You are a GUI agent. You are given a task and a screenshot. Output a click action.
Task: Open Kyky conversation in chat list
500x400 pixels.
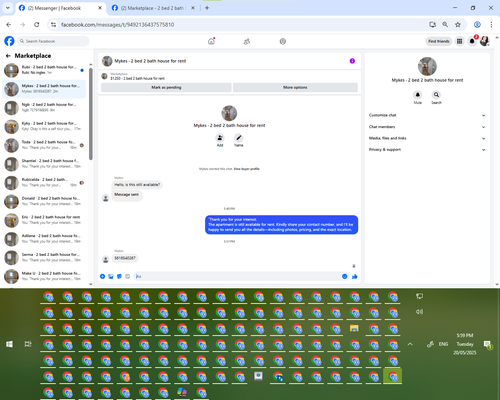pos(44,126)
